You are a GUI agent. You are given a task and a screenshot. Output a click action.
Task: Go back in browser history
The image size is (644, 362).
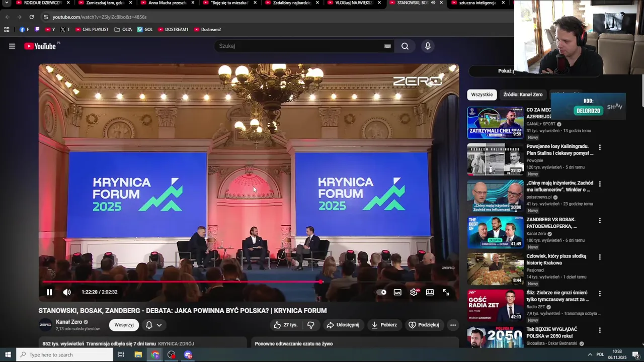click(x=8, y=17)
